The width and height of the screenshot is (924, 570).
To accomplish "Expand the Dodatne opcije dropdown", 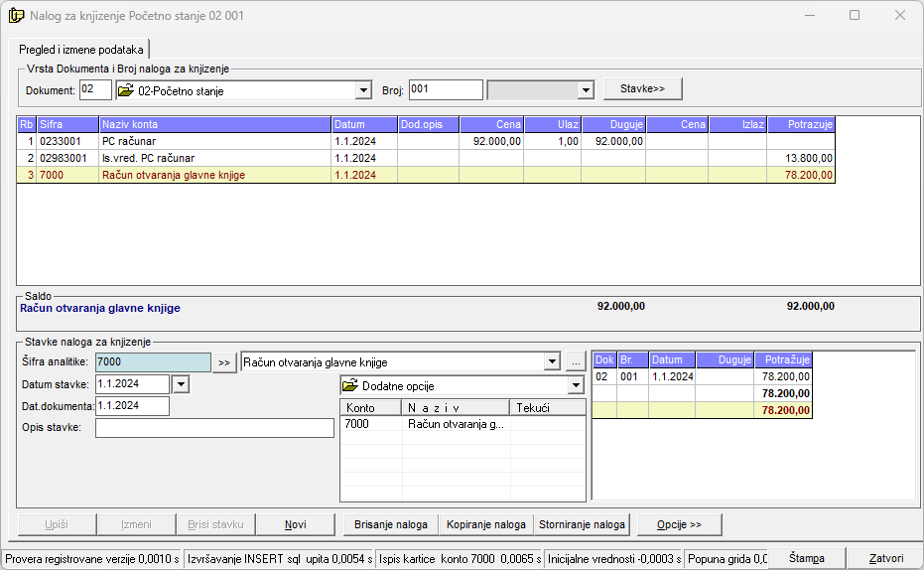I will 576,385.
